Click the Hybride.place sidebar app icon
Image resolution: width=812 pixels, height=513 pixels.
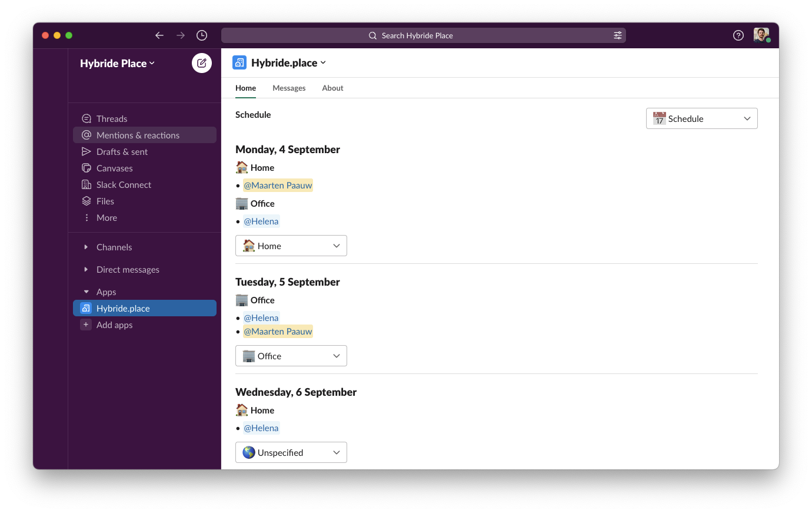pyautogui.click(x=86, y=308)
